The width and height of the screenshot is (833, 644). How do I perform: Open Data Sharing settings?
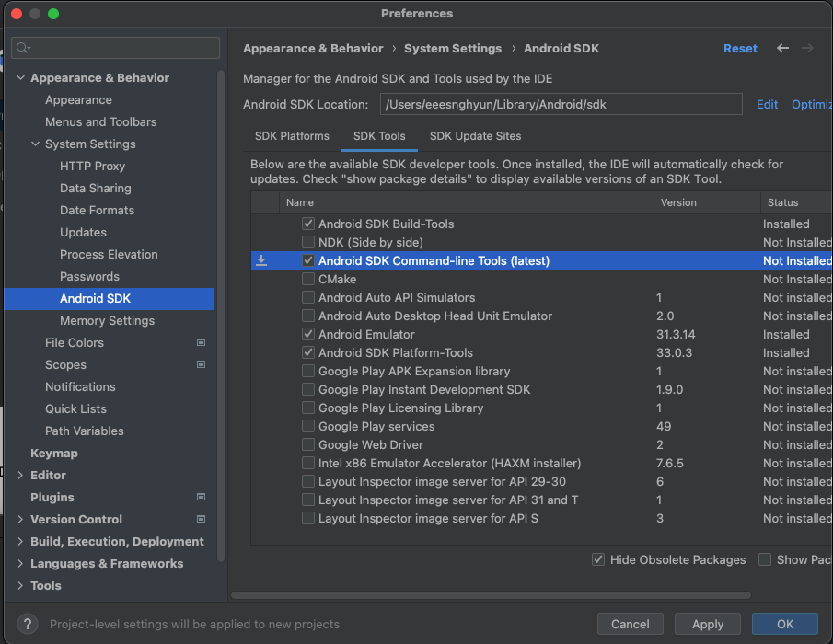(x=96, y=188)
